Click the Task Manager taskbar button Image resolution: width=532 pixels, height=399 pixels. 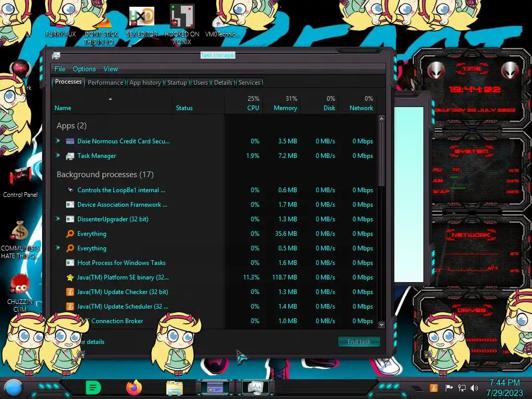256,387
